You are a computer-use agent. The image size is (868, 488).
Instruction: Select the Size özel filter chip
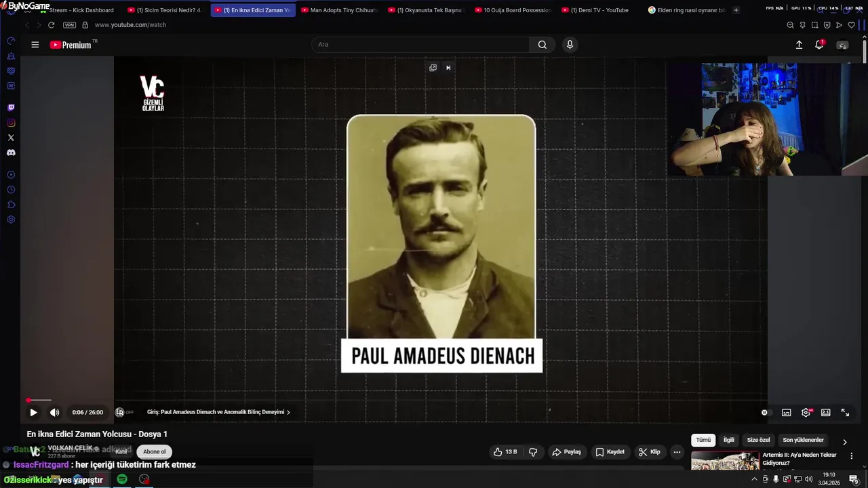[758, 440]
